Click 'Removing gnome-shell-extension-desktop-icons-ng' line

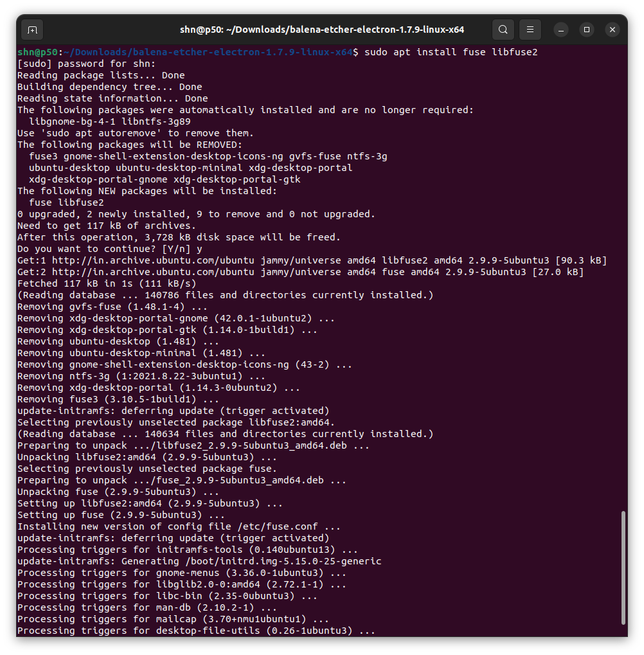tap(184, 364)
